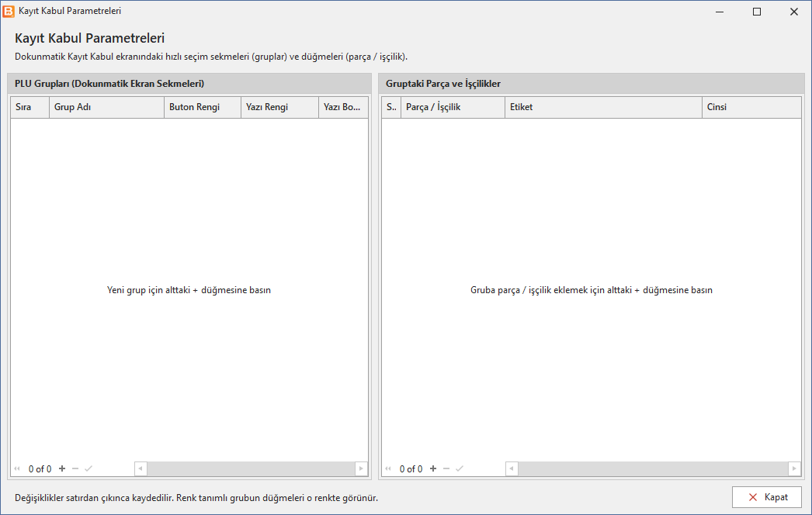
Task: Select the Cinsi column header
Action: 752,107
